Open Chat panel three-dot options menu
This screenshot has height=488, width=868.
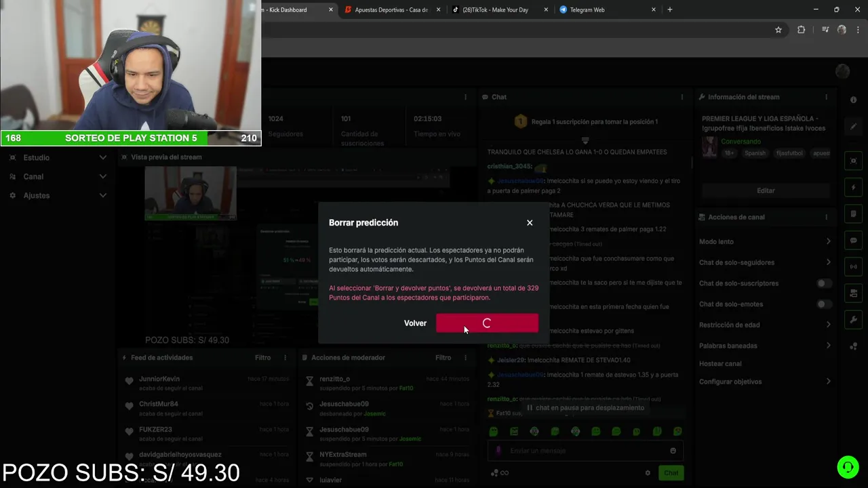click(x=682, y=97)
